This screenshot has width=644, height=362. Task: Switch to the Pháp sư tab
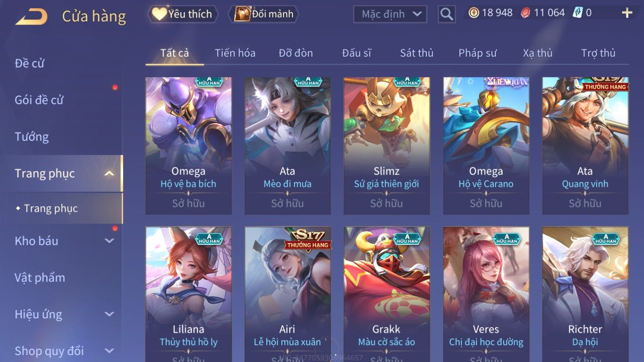click(x=478, y=53)
